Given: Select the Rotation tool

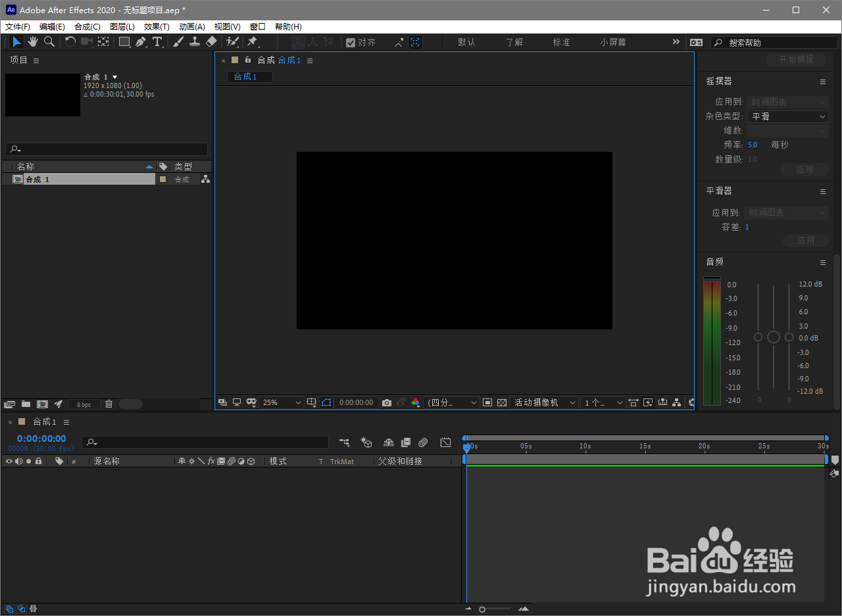Looking at the screenshot, I should pos(70,42).
